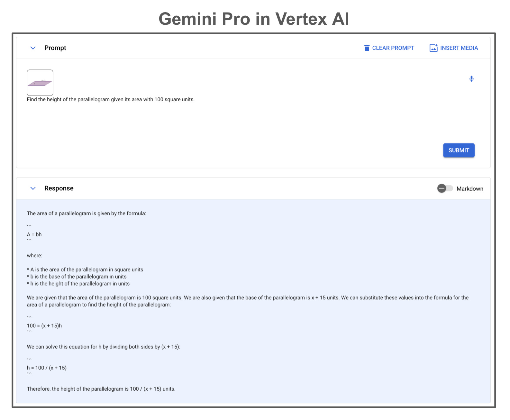Open media picker via the Insert Media icon

pyautogui.click(x=433, y=48)
